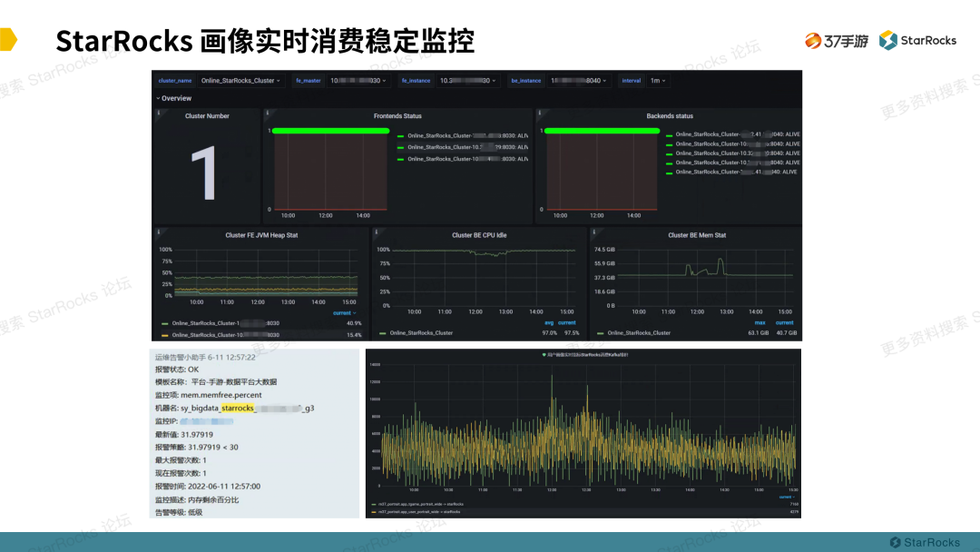Sort BE Mem Stat legend by current column
The height and width of the screenshot is (552, 980).
(x=784, y=323)
